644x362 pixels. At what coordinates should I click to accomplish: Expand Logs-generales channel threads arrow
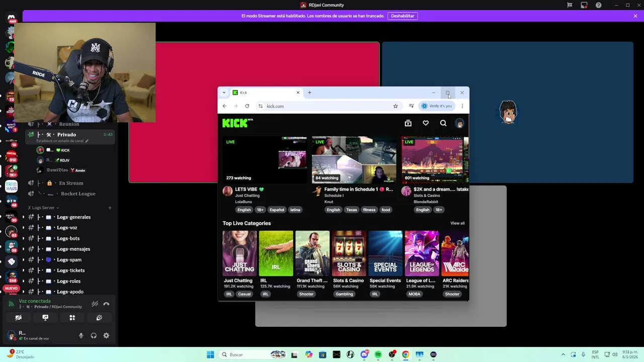[x=23, y=217]
